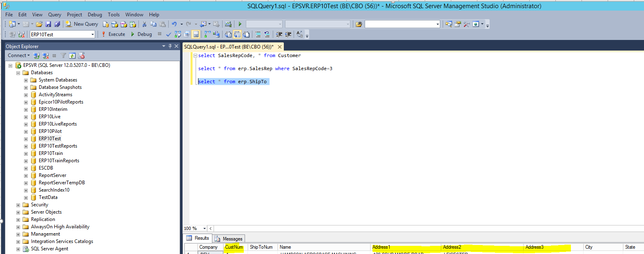Click the Disconnect icon in Object Explorer
Viewport: 644px width, 254px height.
tap(46, 55)
